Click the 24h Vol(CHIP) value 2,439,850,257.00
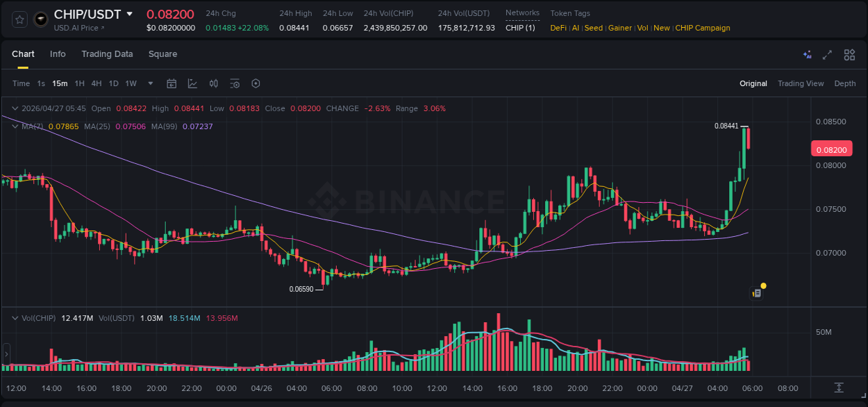The image size is (868, 407). tap(396, 28)
